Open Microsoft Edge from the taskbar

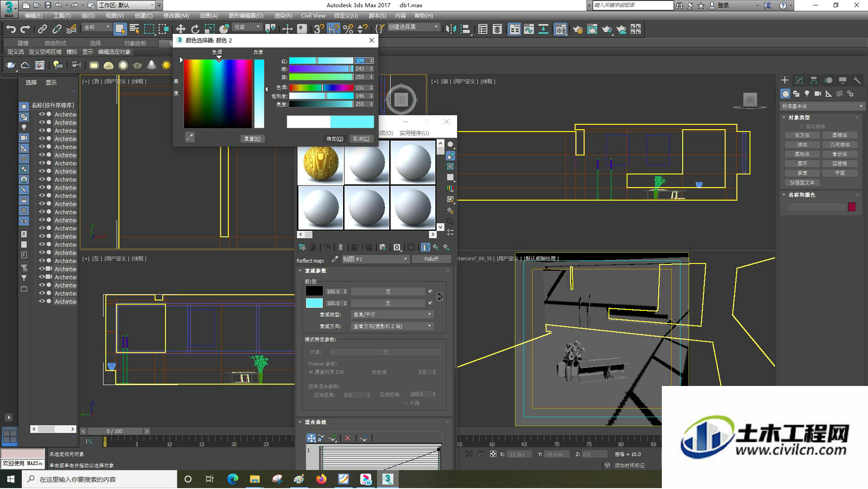tap(232, 479)
